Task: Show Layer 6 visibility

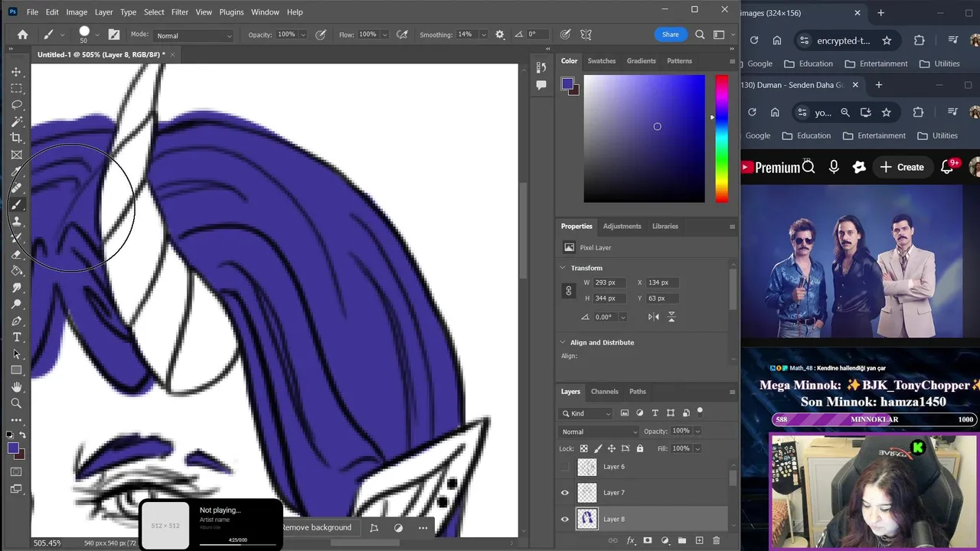Action: click(x=565, y=467)
